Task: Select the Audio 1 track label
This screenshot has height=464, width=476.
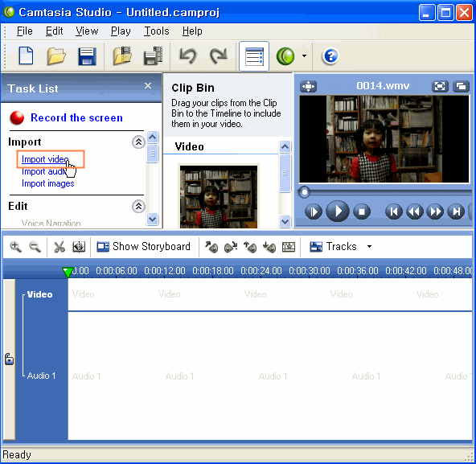Action: (42, 376)
